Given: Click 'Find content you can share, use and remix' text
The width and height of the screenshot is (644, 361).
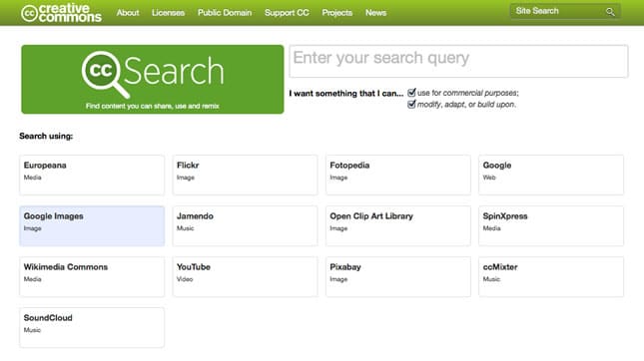Looking at the screenshot, I should click(153, 106).
